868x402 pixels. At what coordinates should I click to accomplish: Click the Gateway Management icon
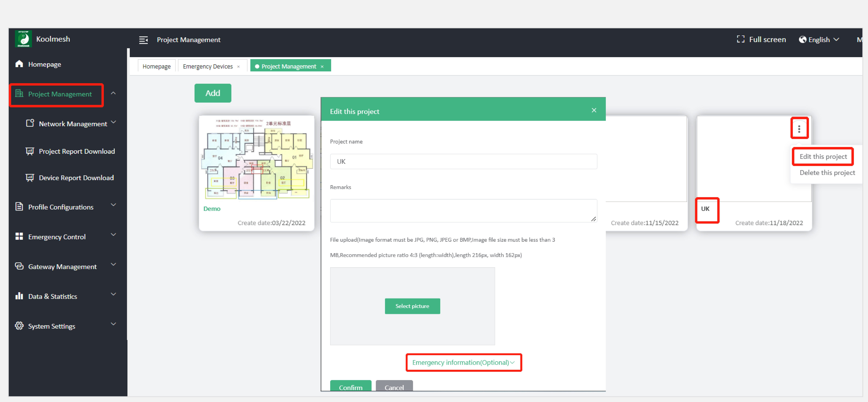click(x=19, y=266)
